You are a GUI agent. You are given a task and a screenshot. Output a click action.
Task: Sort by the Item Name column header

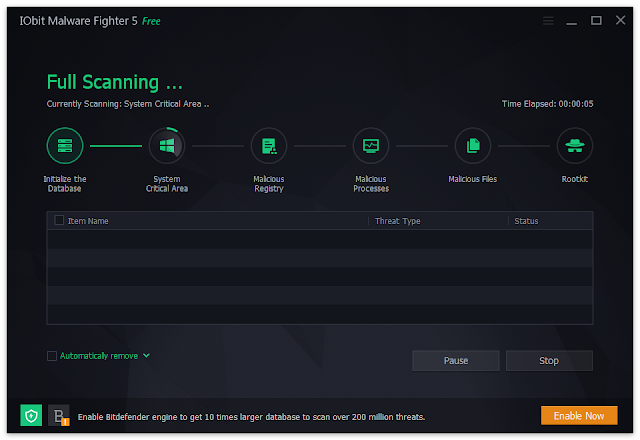click(x=88, y=221)
